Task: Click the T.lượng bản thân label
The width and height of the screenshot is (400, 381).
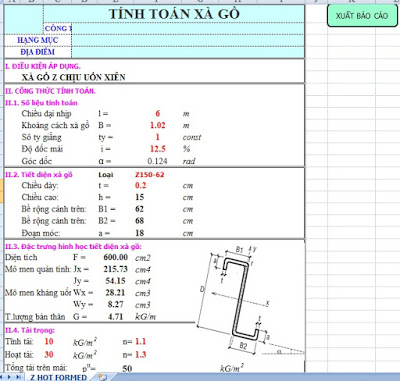Action: pos(35,316)
